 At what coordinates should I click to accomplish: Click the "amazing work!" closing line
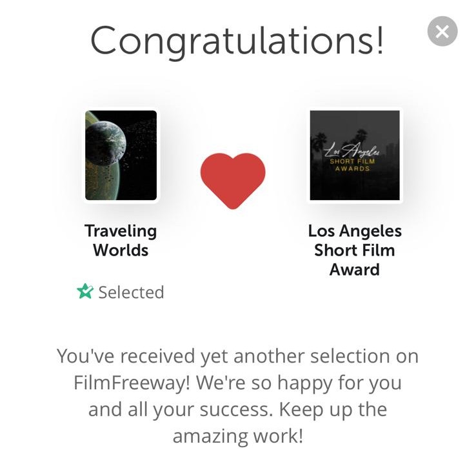[x=237, y=436]
